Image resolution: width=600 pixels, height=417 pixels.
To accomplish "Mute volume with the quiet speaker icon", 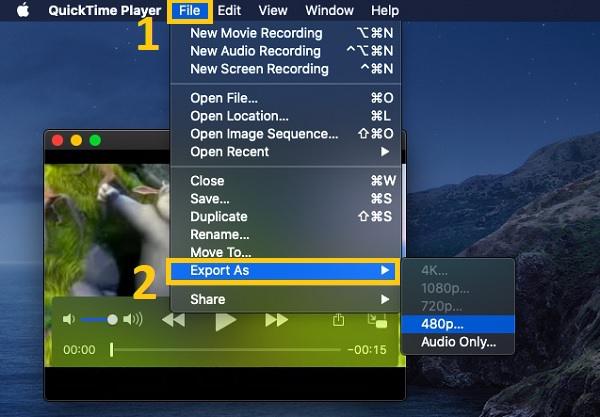I will (x=68, y=319).
